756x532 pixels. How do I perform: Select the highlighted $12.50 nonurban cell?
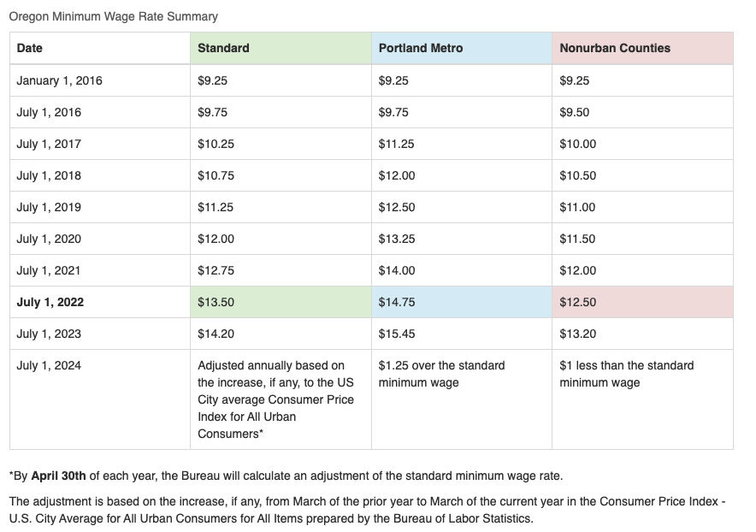(643, 303)
